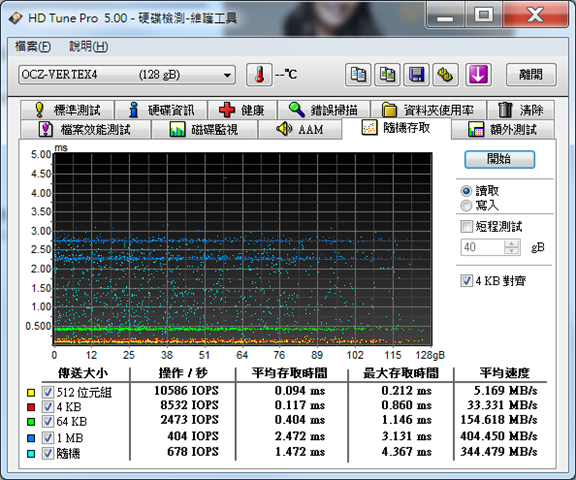
Task: Click the thermometer temperature icon
Action: [259, 75]
